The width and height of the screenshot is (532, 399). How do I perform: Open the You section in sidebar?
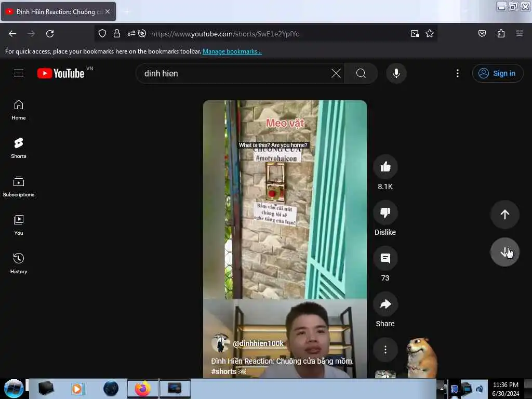(x=19, y=225)
